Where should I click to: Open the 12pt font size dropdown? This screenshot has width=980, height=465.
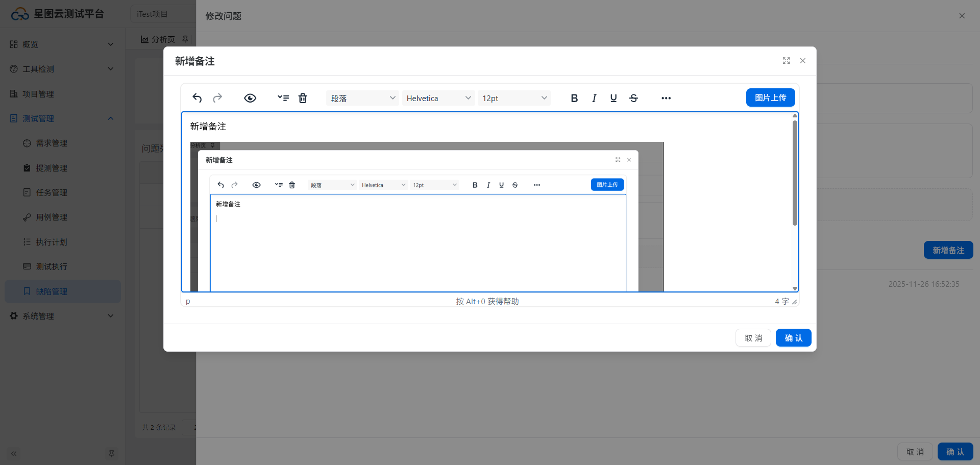point(514,98)
